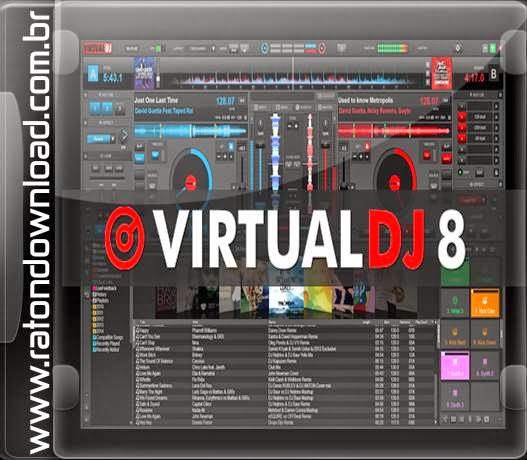Click deck A album cover art
Image resolution: width=527 pixels, height=460 pixels.
tap(145, 73)
